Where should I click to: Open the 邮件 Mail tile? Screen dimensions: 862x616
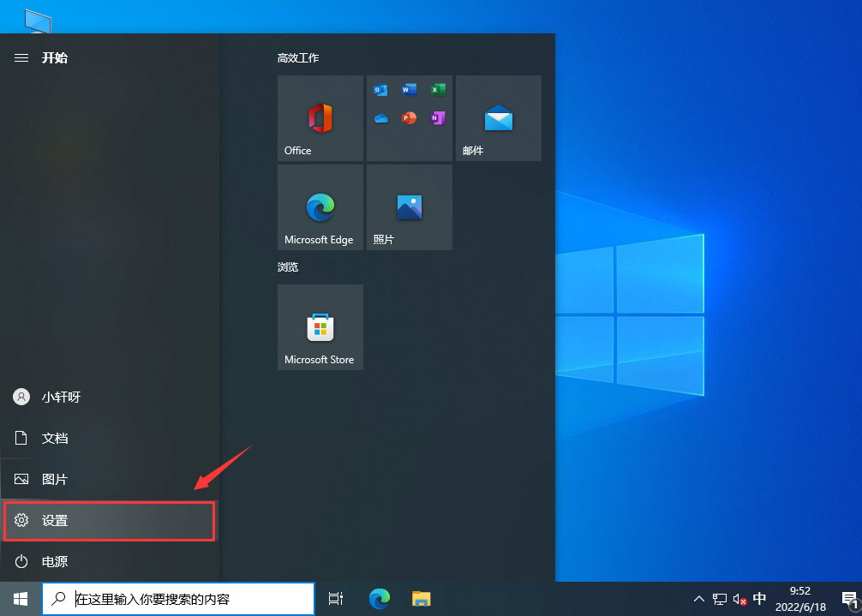coord(499,118)
